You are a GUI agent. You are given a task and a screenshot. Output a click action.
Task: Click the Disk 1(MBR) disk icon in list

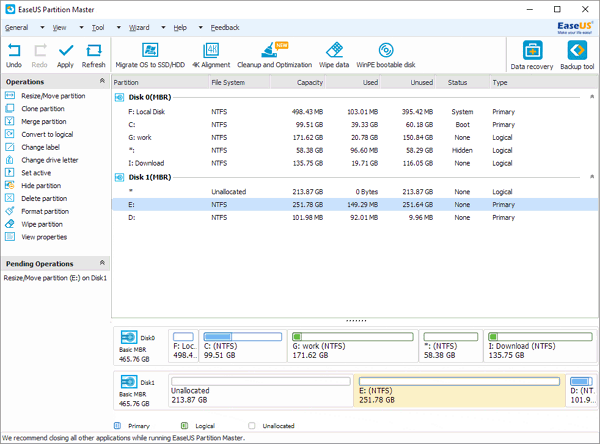(x=119, y=178)
